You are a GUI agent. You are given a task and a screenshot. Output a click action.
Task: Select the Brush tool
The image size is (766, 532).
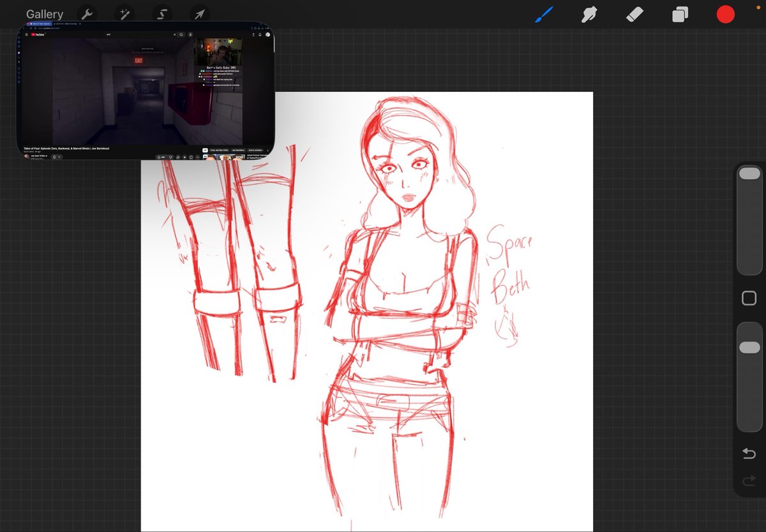(x=544, y=14)
